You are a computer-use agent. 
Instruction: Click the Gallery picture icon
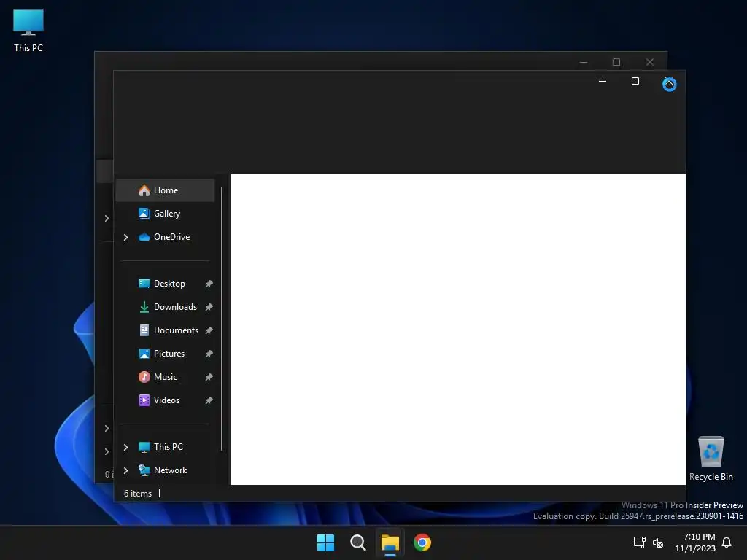coord(144,214)
